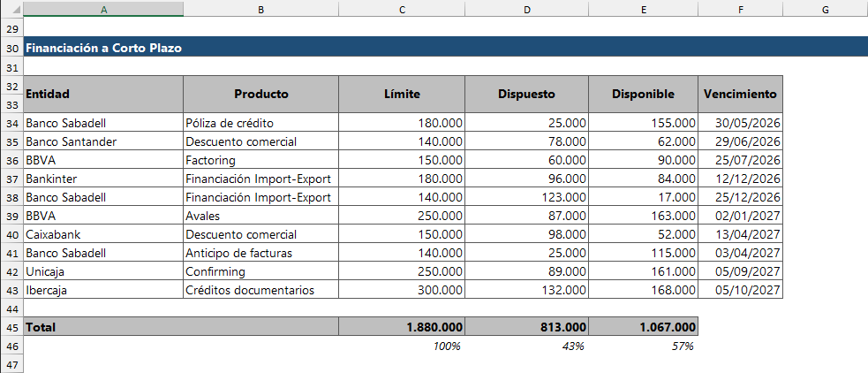Select the 43% percentage cell
Image resolution: width=868 pixels, height=373 pixels.
(526, 346)
